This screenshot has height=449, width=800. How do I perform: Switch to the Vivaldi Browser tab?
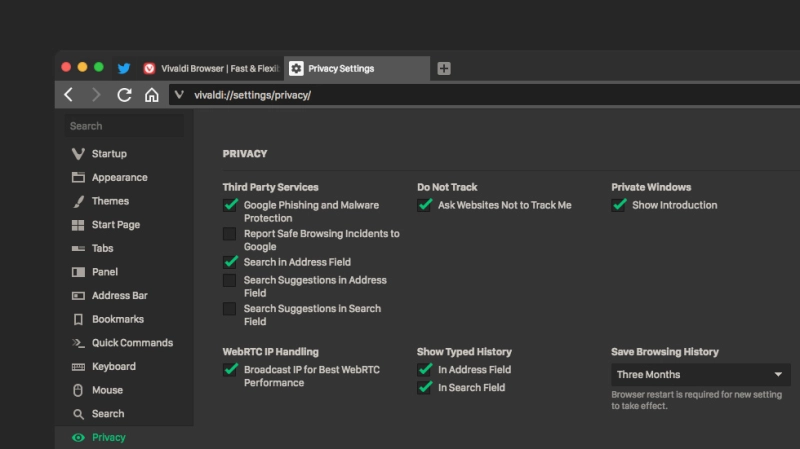click(211, 68)
